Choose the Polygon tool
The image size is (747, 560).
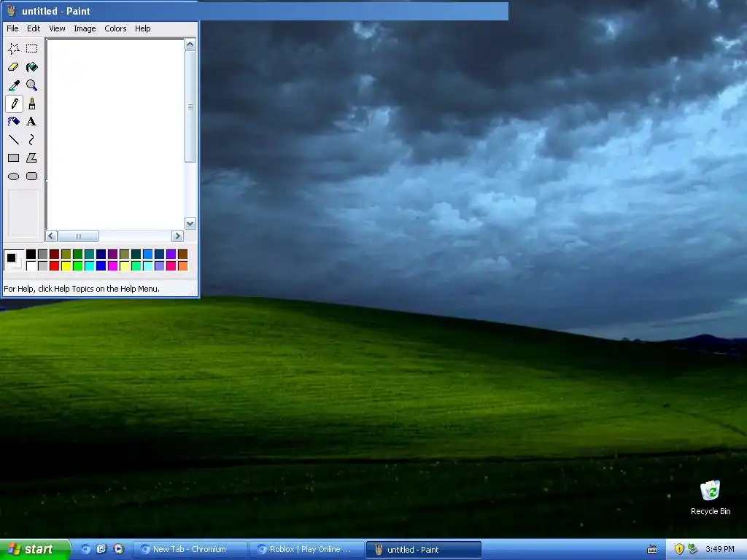click(31, 157)
